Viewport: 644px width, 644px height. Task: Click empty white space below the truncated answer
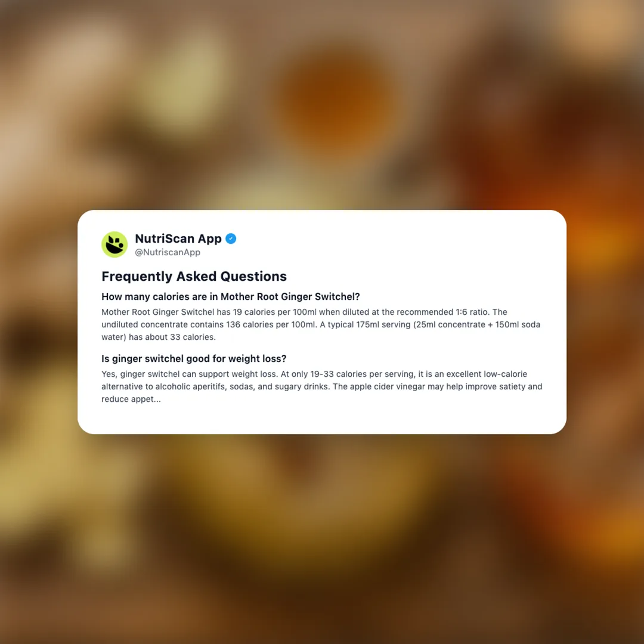tap(322, 419)
